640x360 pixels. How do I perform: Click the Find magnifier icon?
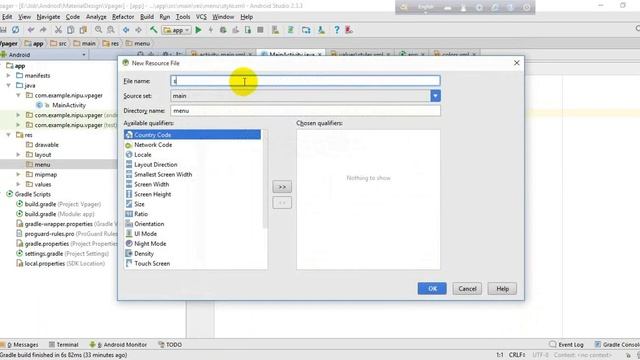(x=98, y=30)
